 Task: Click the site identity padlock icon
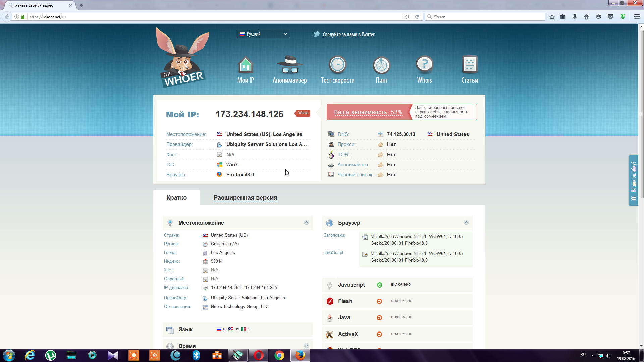23,17
